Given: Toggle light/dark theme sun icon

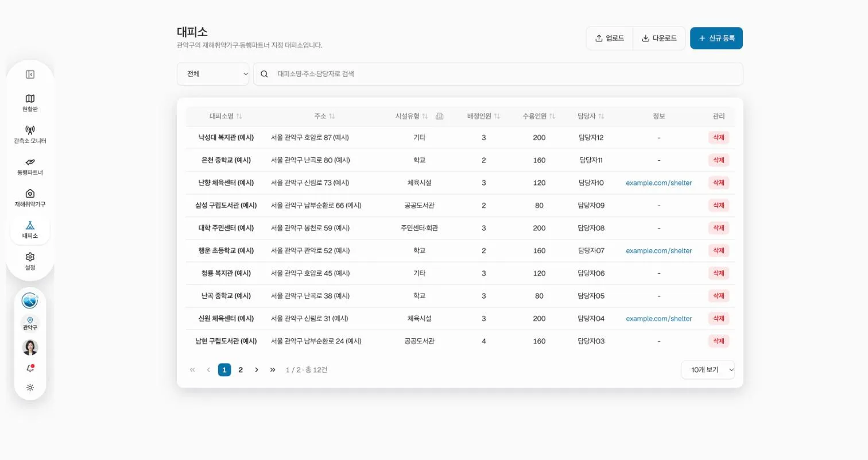Looking at the screenshot, I should pyautogui.click(x=30, y=388).
